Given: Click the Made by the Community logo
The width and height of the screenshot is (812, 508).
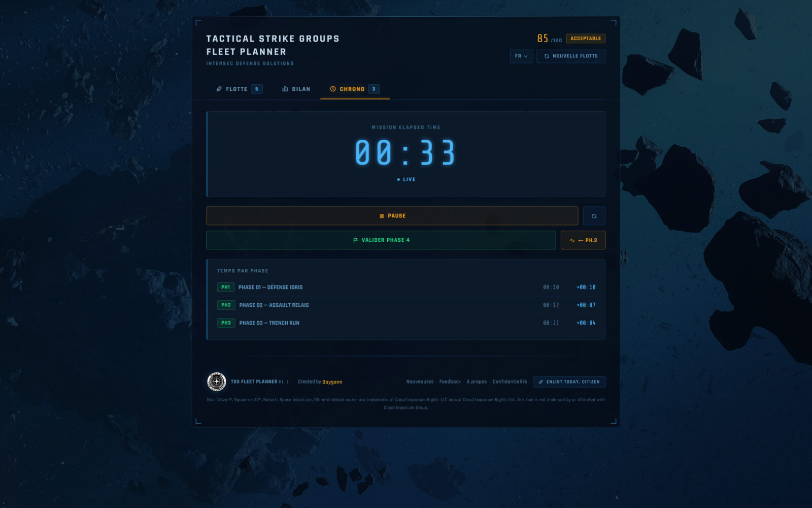Looking at the screenshot, I should tap(217, 382).
